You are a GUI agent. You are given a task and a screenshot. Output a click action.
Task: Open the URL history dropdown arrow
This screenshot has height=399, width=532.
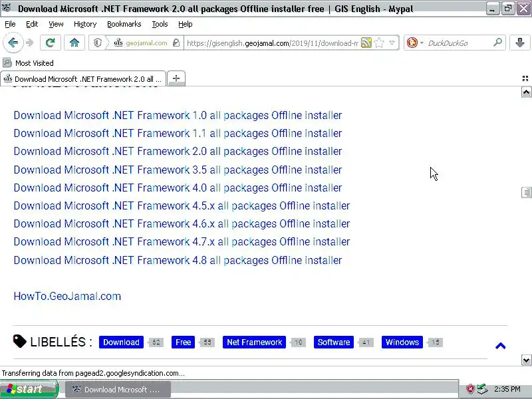click(392, 43)
